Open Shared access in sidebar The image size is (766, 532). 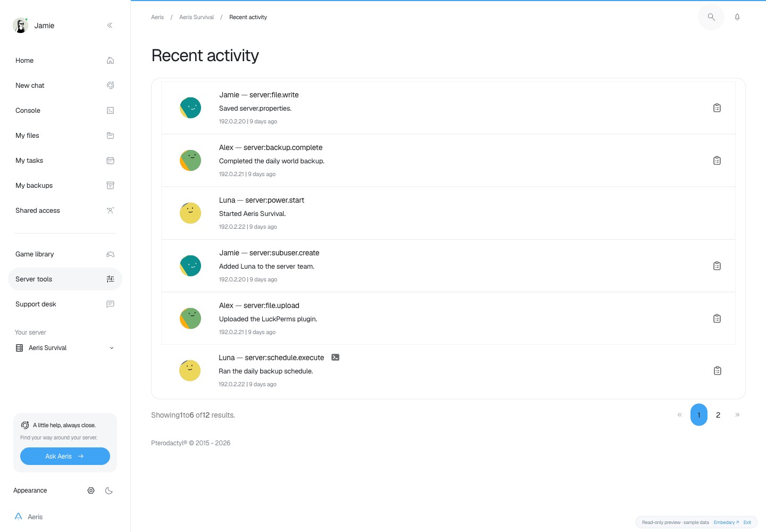coord(65,211)
